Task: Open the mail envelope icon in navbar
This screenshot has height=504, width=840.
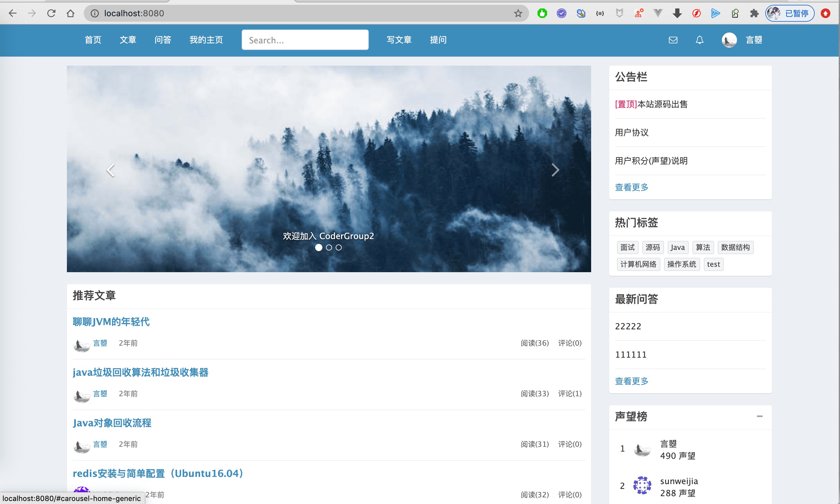Action: (673, 40)
